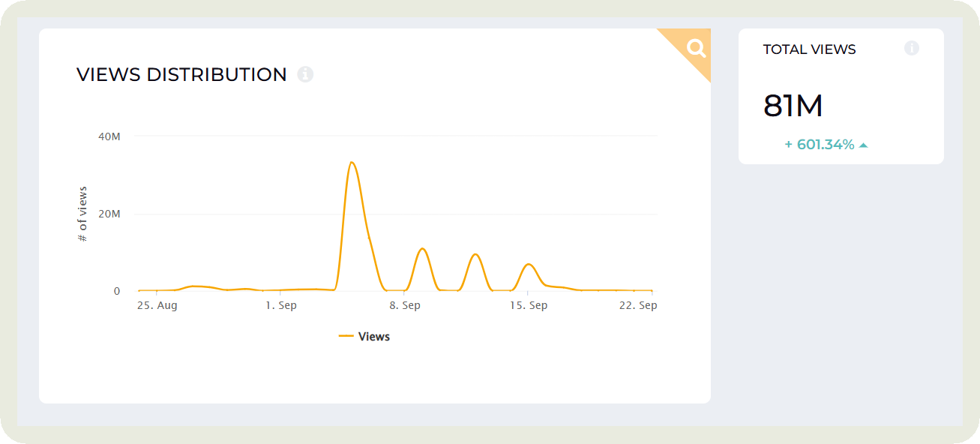Click the upward triangle next to +601.34%
Viewport: 980px width, 444px height.
[x=864, y=145]
